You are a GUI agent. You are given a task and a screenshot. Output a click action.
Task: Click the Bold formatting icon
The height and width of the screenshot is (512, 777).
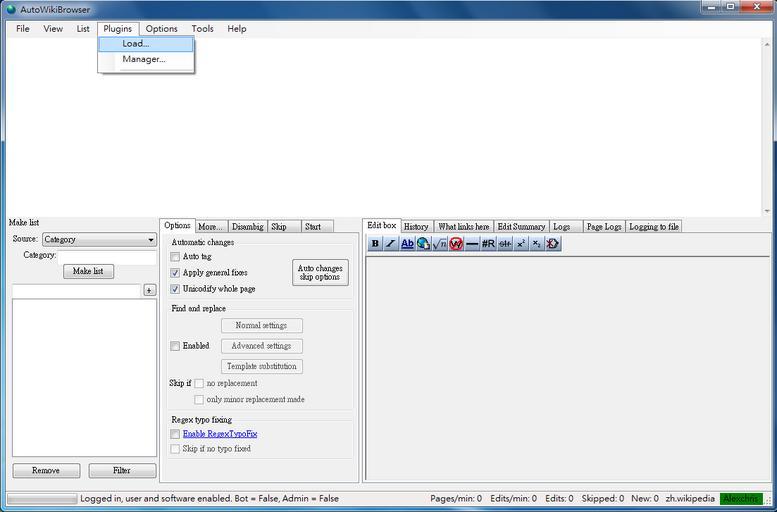375,244
